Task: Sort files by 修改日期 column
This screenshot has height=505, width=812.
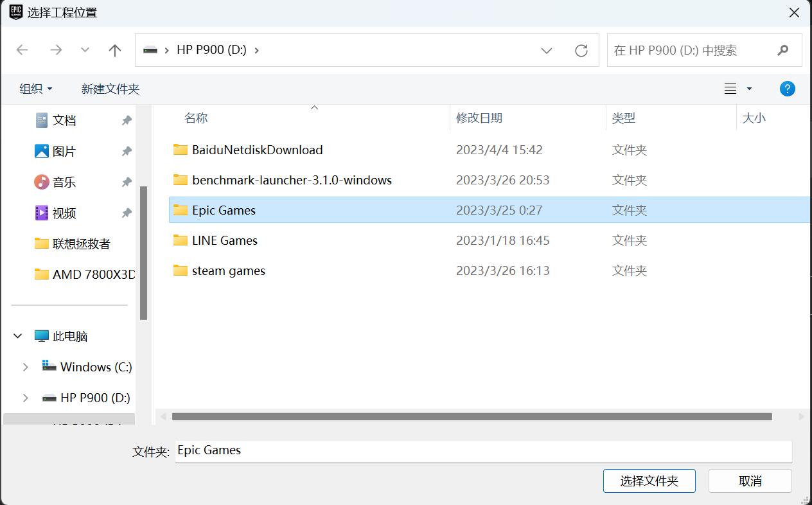Action: coord(481,118)
